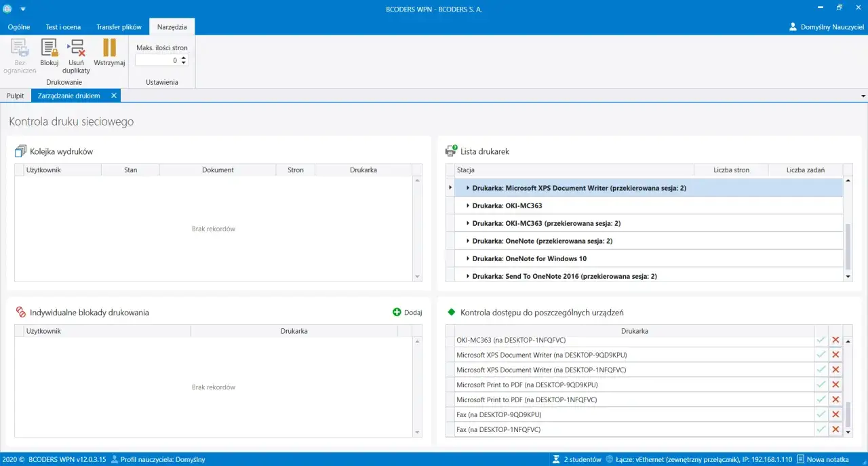Expand Microsoft XPS Document Writer printer row
868x466 pixels.
[x=468, y=188]
